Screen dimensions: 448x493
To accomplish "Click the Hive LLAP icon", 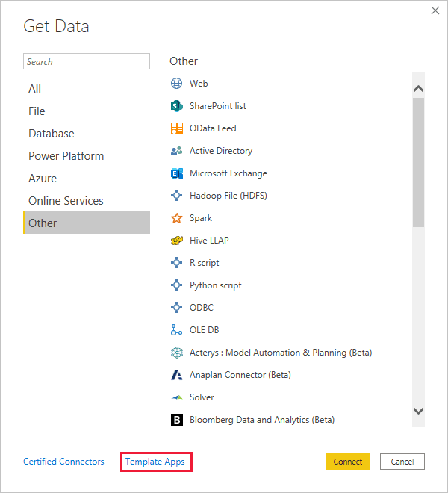I will pyautogui.click(x=177, y=241).
